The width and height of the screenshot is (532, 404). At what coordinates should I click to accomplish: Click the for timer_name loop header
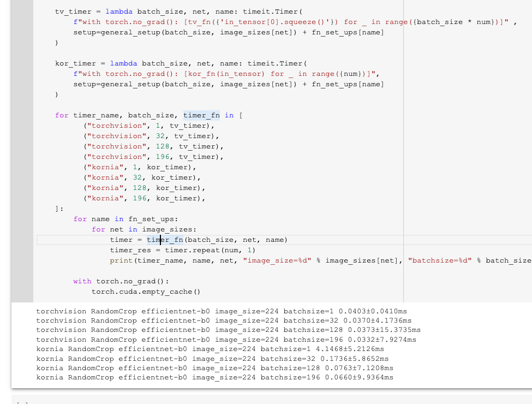click(109, 115)
